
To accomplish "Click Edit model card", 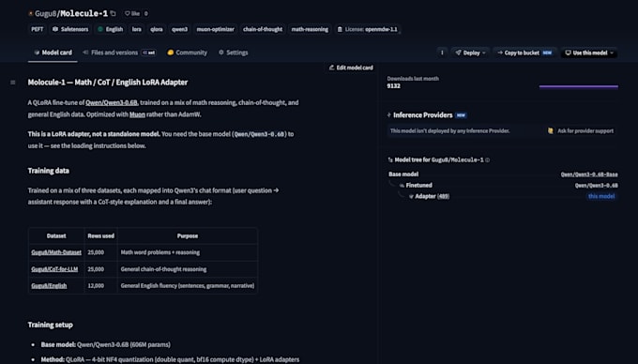I will (351, 68).
